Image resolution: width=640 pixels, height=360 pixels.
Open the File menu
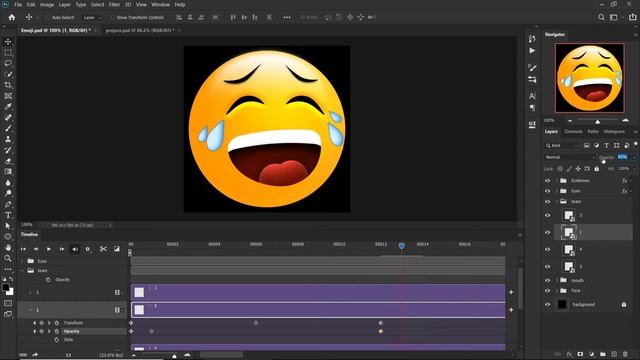(x=18, y=4)
